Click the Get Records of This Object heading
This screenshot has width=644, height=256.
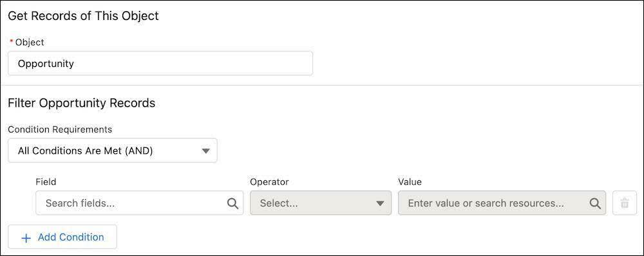click(83, 16)
